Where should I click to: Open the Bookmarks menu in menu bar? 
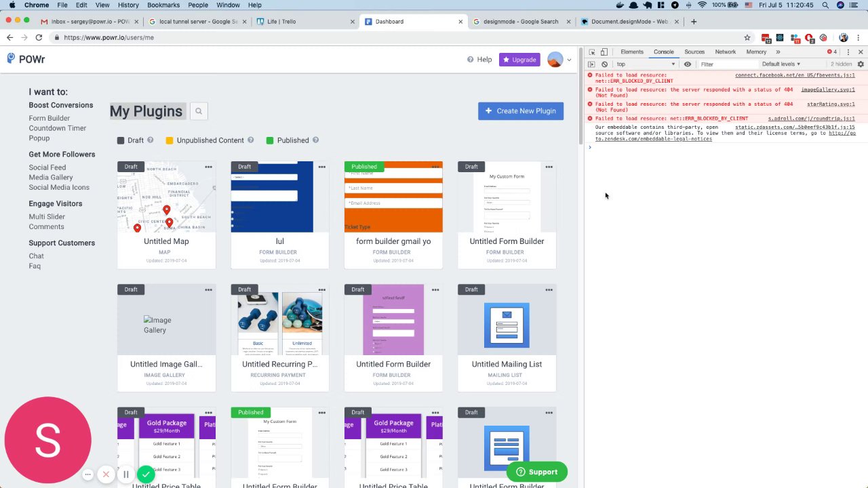[x=163, y=5]
